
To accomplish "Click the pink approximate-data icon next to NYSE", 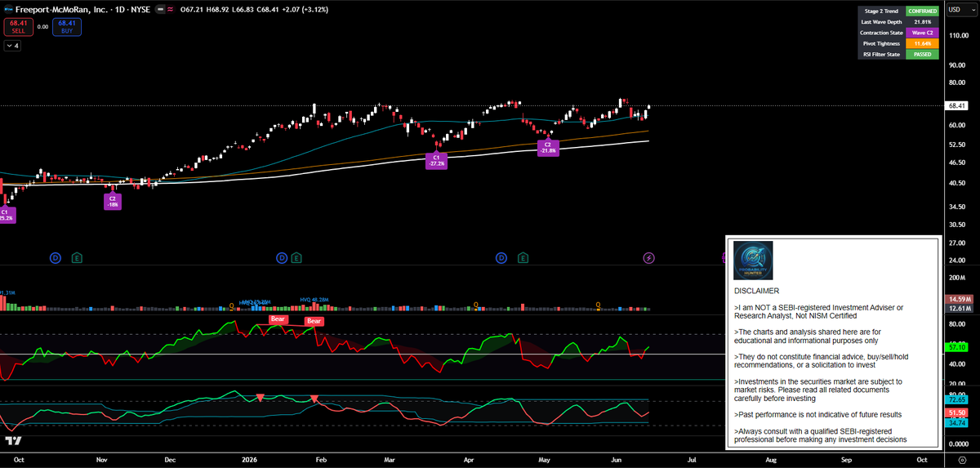I will [171, 10].
